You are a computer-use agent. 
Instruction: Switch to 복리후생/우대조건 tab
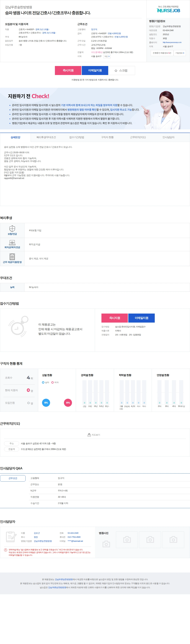pyautogui.click(x=46, y=137)
